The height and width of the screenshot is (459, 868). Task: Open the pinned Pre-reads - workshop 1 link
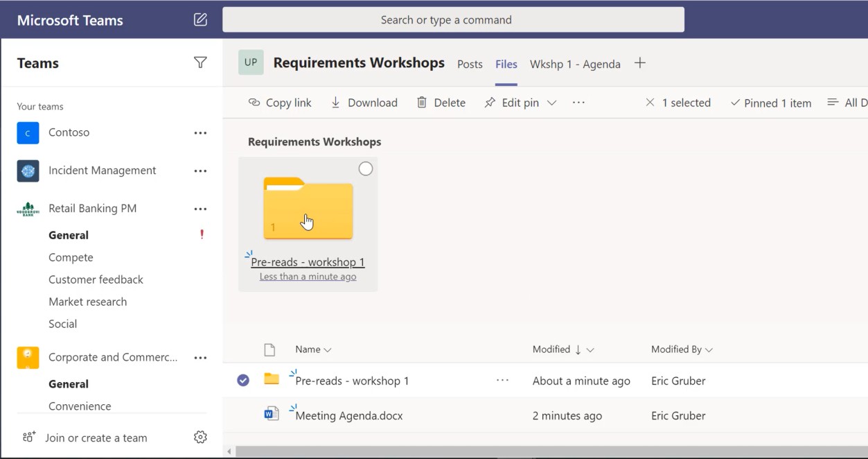point(308,262)
